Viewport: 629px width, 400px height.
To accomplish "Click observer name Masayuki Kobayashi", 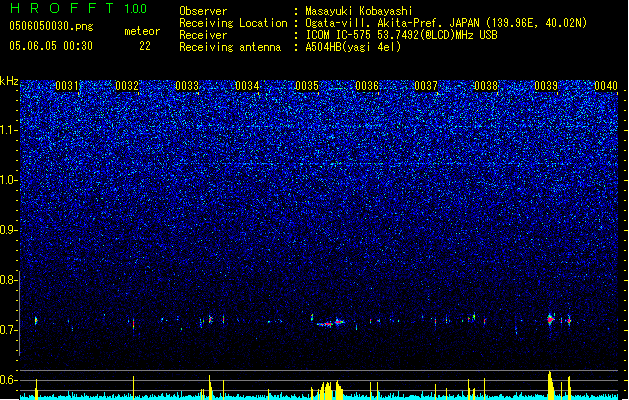I will click(359, 11).
